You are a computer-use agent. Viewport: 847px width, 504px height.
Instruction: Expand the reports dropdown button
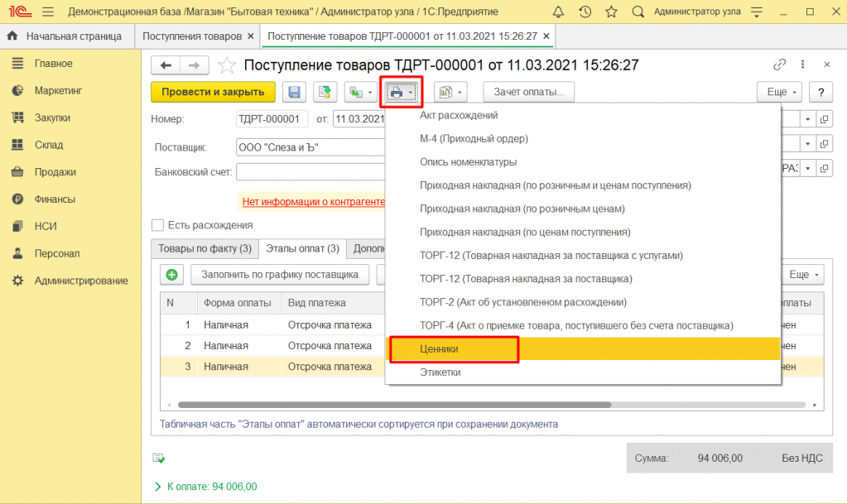(451, 93)
